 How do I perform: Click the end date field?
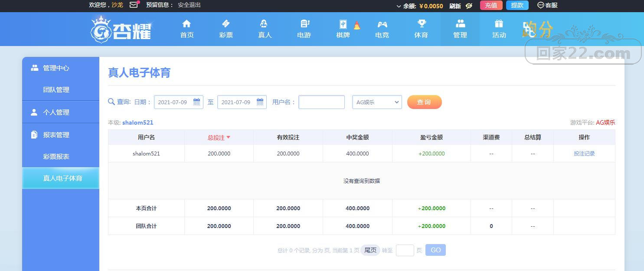tap(242, 102)
